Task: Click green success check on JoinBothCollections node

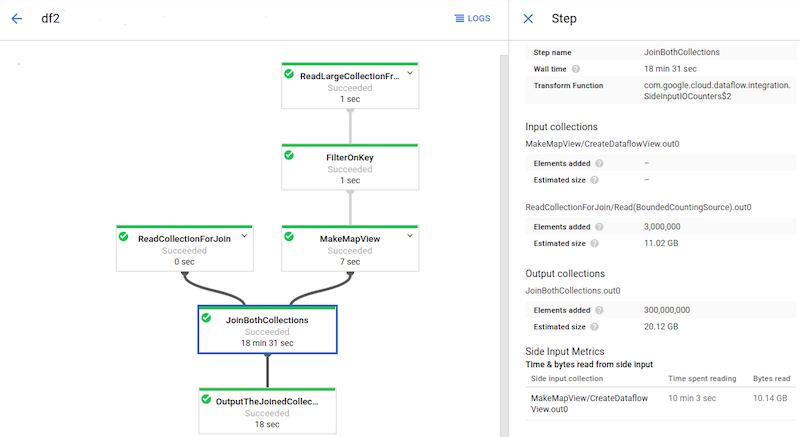Action: coord(206,318)
